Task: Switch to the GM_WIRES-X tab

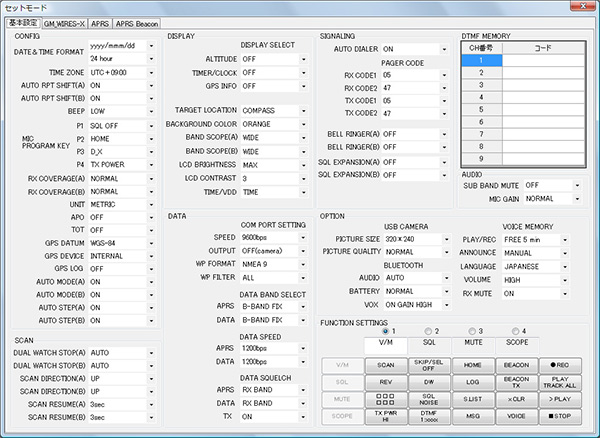Action: coord(63,20)
